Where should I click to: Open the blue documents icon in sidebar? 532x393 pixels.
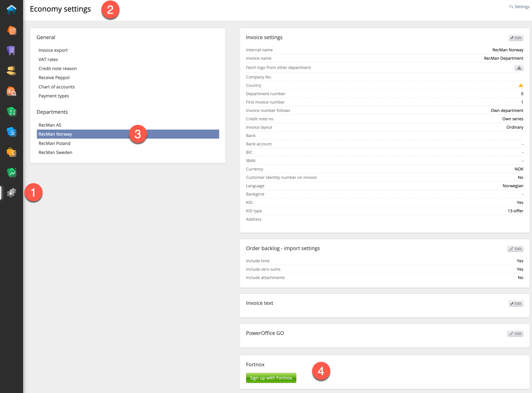pos(11,132)
